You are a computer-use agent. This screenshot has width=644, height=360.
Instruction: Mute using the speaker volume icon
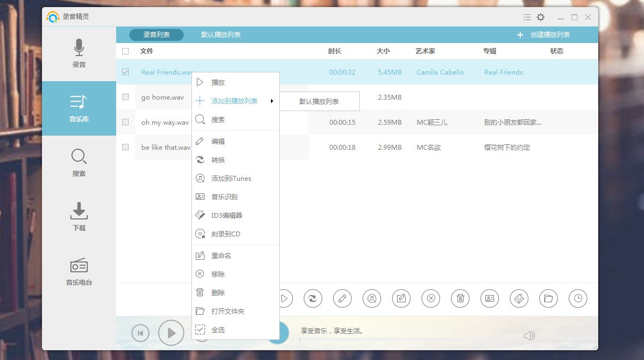(x=529, y=336)
